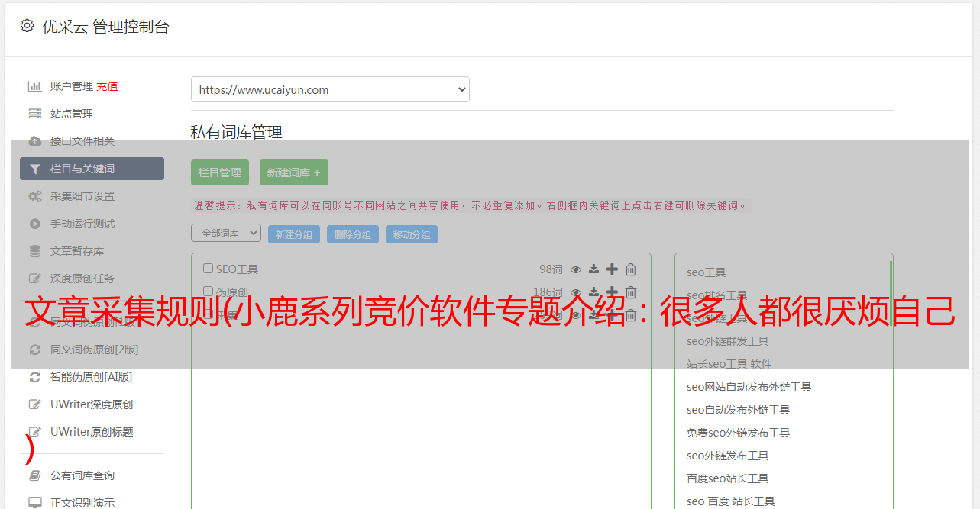View keywords with 伪原创 row eye icon
980x509 pixels.
tap(576, 292)
